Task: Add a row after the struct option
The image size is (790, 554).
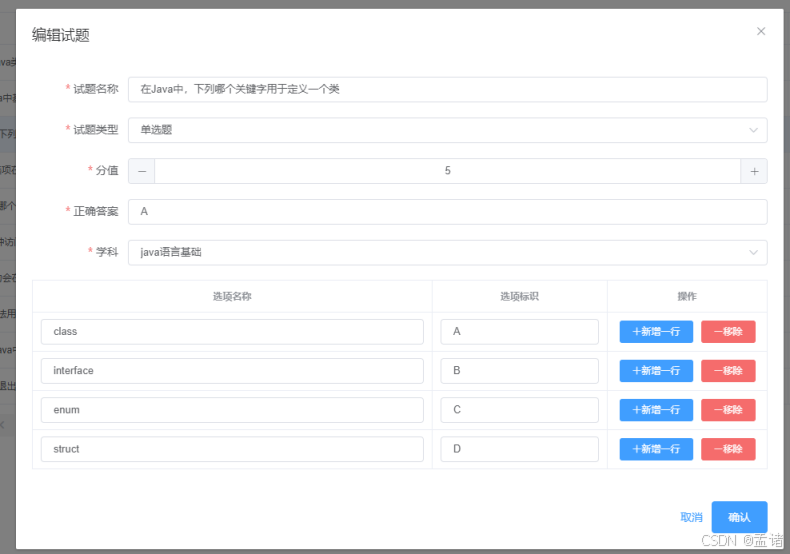Action: pyautogui.click(x=656, y=449)
